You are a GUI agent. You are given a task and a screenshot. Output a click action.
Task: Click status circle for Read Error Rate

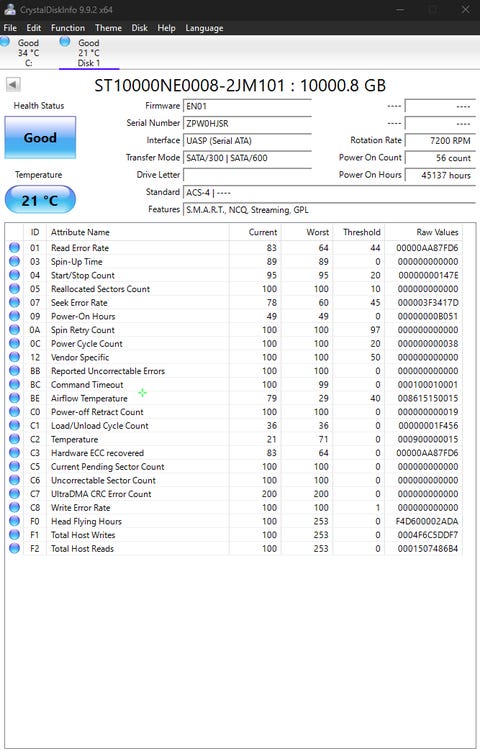[14, 248]
